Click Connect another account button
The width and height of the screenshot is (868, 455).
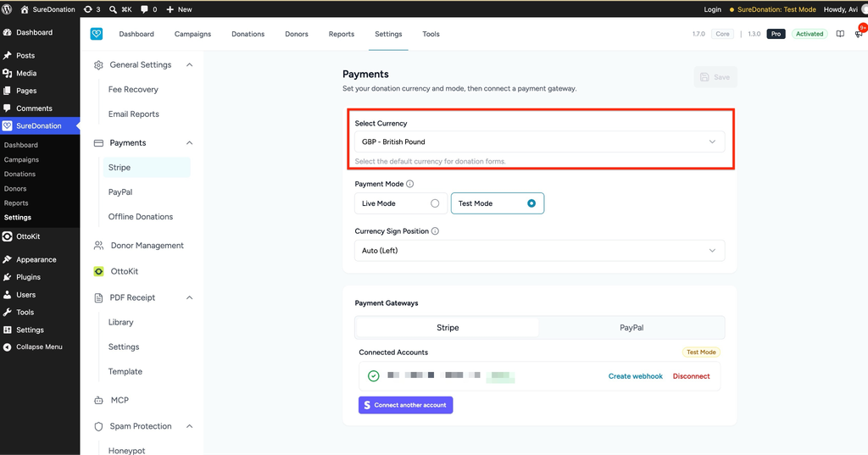(406, 405)
